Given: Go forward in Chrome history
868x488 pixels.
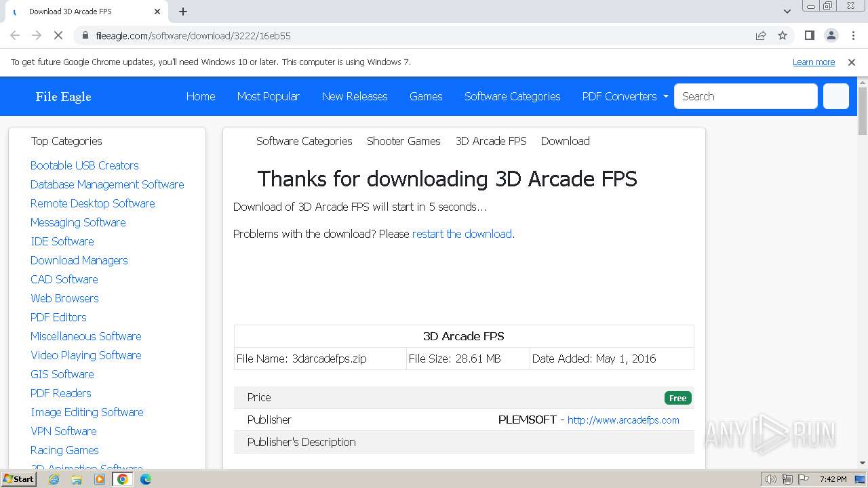Looking at the screenshot, I should (37, 35).
